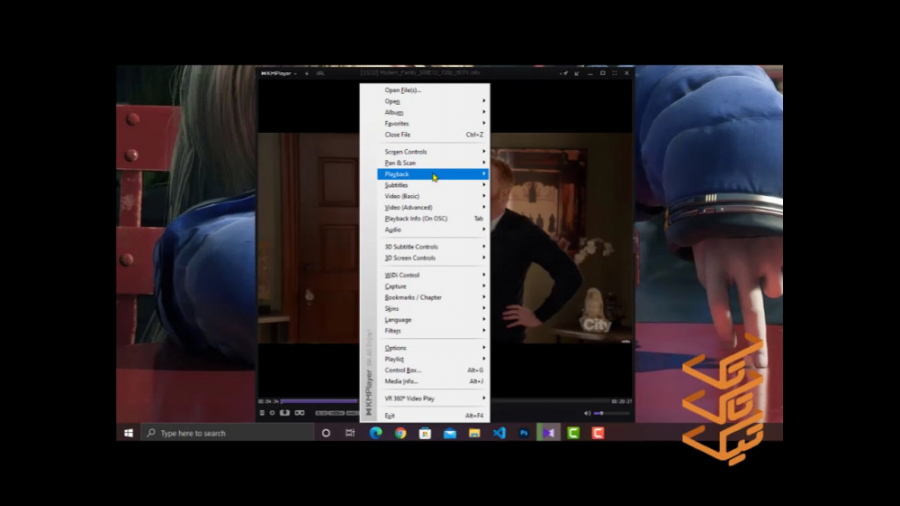Click the Type here to search box
900x506 pixels.
(x=228, y=433)
